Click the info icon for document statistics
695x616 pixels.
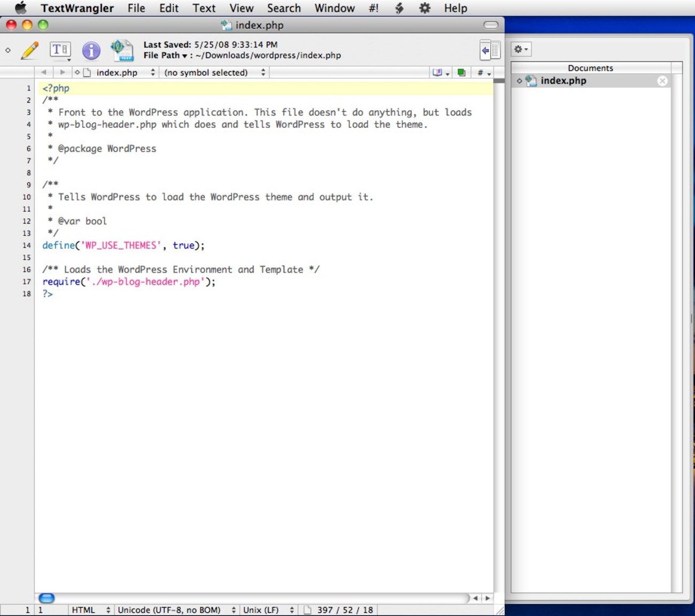tap(91, 50)
